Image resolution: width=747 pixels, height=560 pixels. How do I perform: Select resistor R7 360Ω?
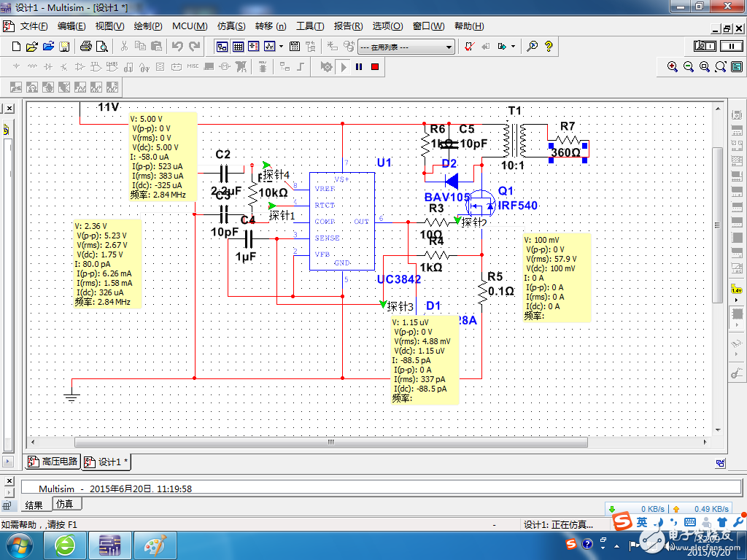(568, 141)
